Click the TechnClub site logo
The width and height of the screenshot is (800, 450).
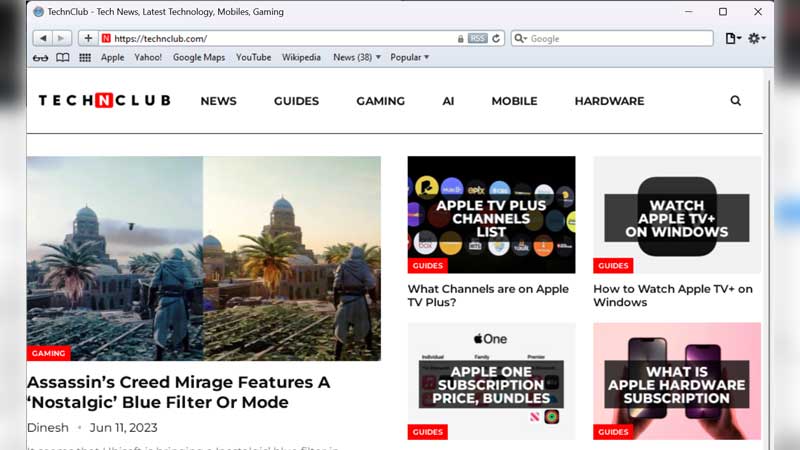pyautogui.click(x=105, y=101)
